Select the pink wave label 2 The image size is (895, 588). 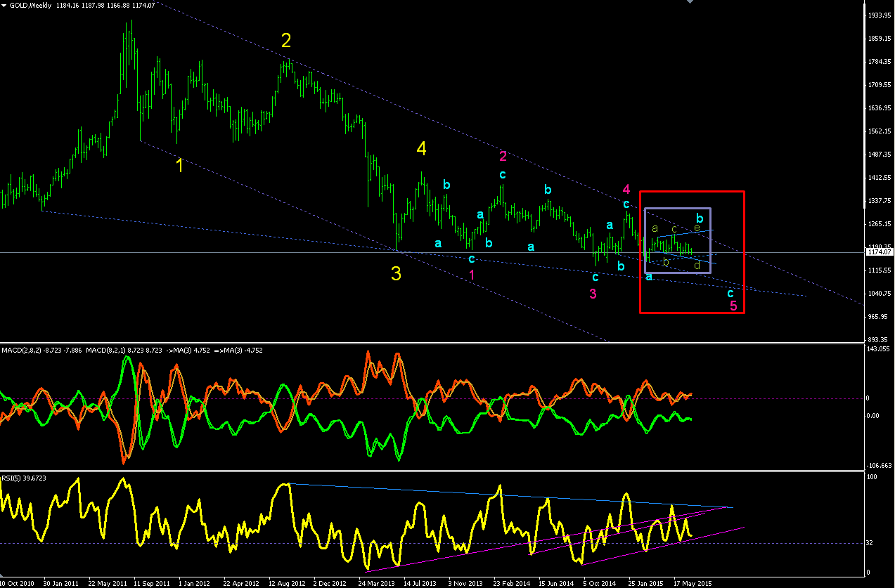click(503, 156)
